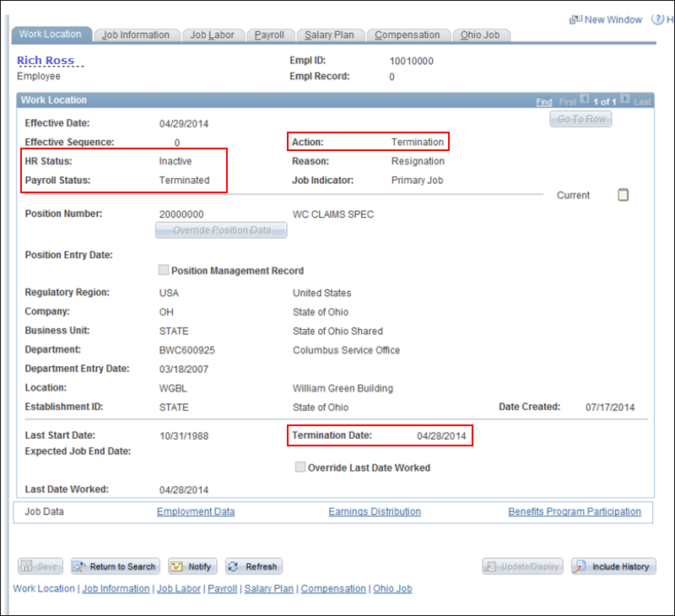Click the previous row arrow icon
Viewport: 675px width, 616px height.
tap(584, 100)
